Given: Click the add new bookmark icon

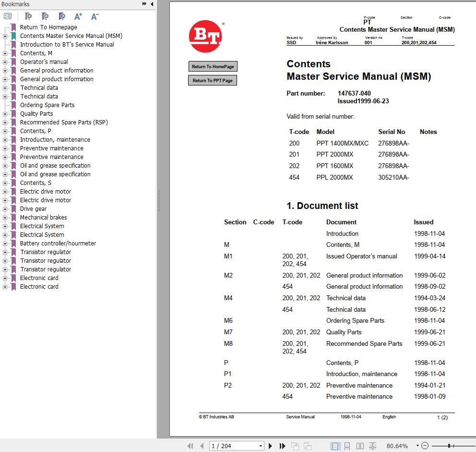Looking at the screenshot, I should pyautogui.click(x=45, y=16).
